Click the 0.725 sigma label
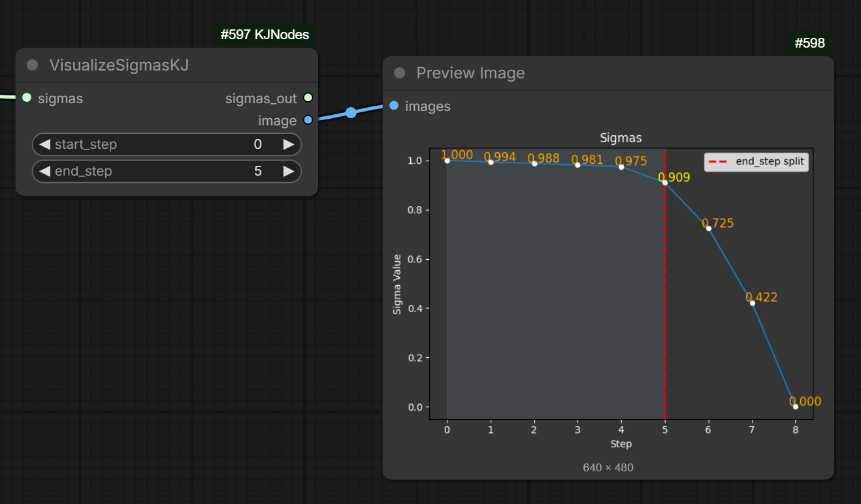 [718, 223]
